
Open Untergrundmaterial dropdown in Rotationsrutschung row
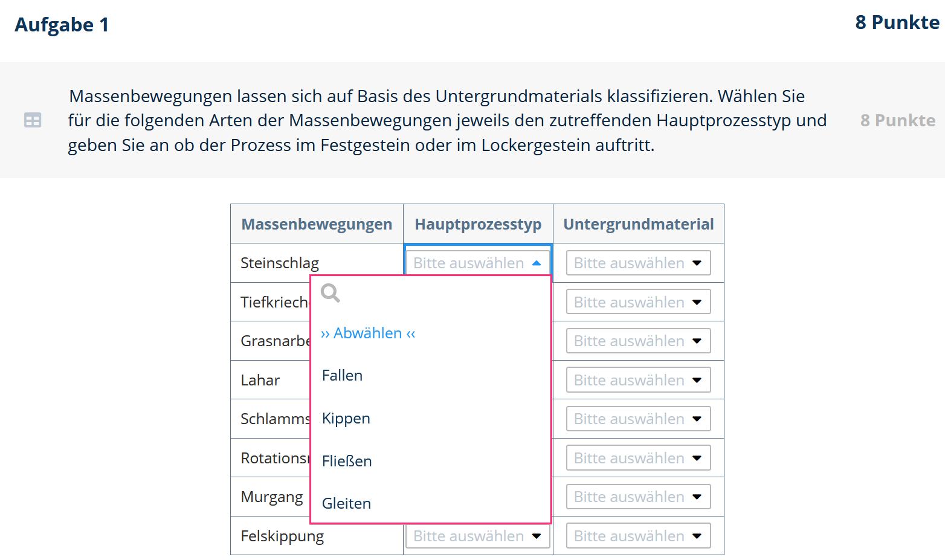(638, 458)
